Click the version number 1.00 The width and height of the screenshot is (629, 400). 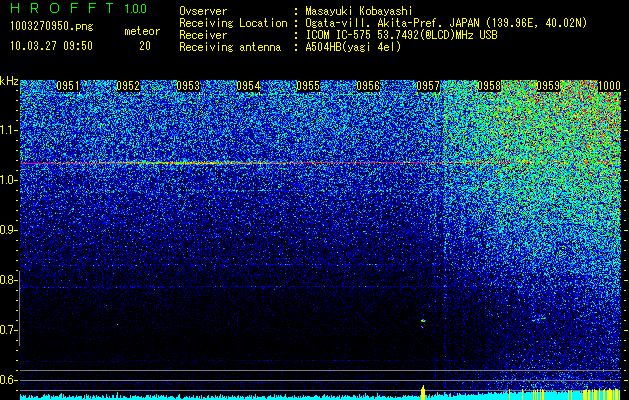pos(135,8)
